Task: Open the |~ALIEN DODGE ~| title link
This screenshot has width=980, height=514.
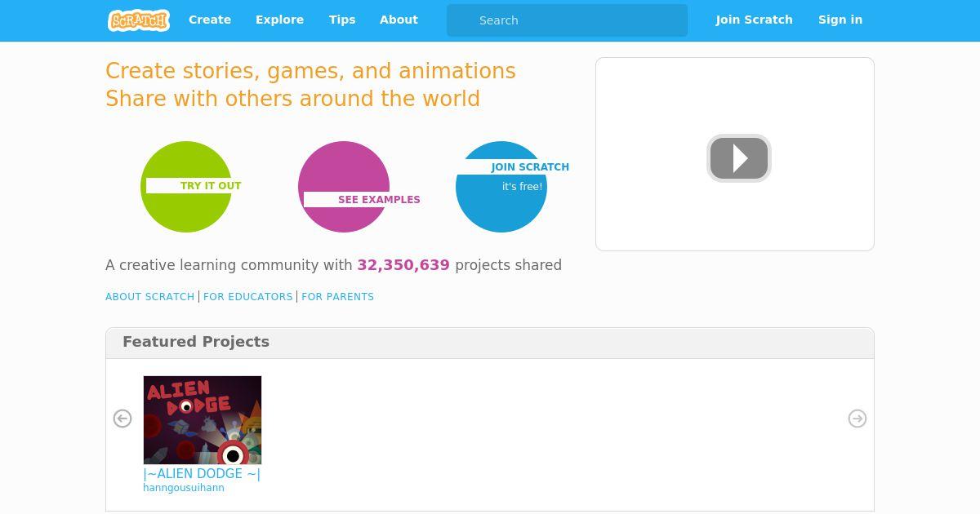Action: click(202, 474)
